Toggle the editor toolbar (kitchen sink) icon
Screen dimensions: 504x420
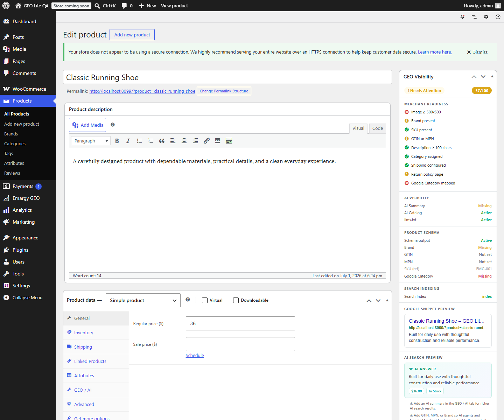(x=229, y=141)
